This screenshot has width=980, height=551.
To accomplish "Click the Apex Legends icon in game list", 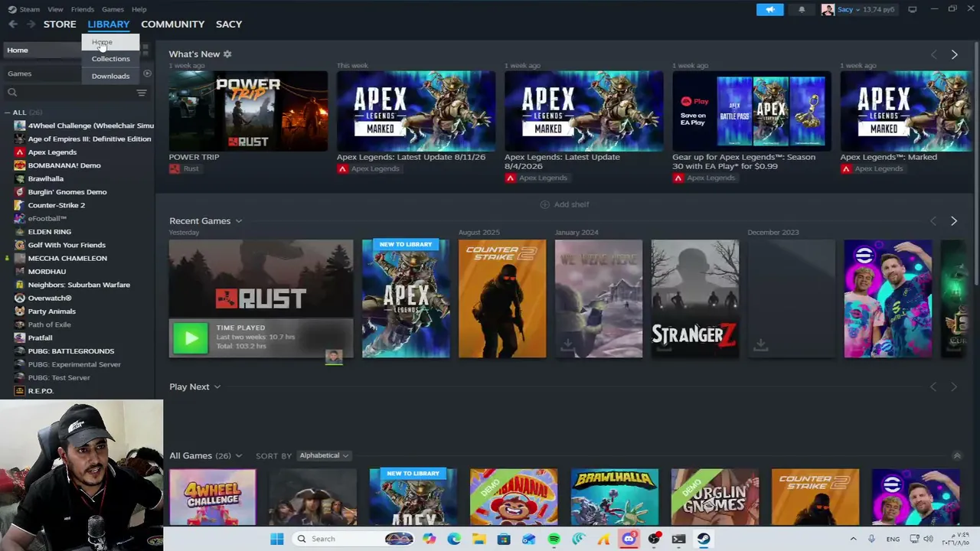I will point(20,152).
